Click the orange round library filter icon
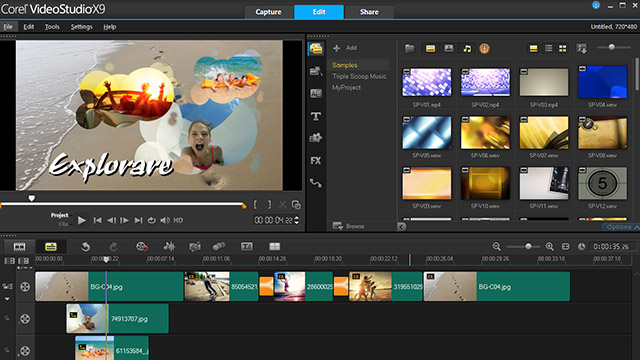 point(484,49)
